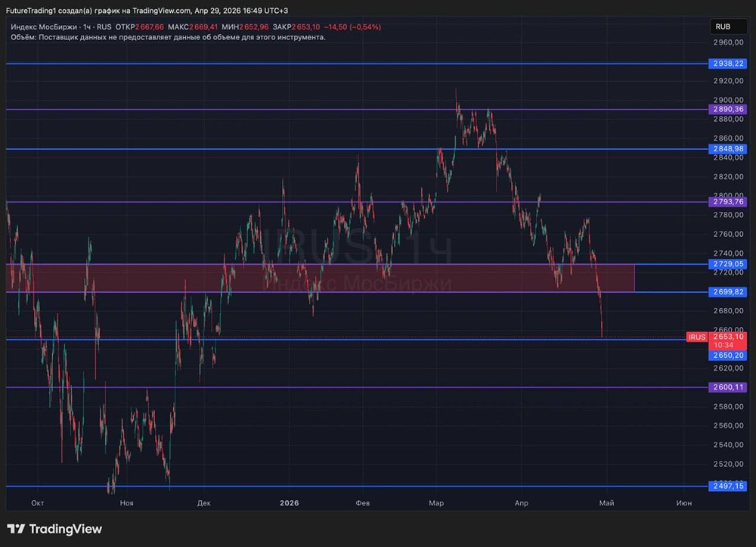Image resolution: width=756 pixels, height=547 pixels.
Task: Select the 2729,05 price level label
Action: 727,264
